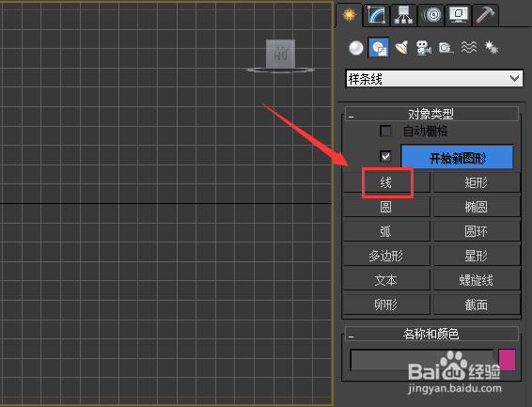Viewport: 532px width, 407px height.
Task: Open the 样条线 subcategory dropdown
Action: [434, 79]
